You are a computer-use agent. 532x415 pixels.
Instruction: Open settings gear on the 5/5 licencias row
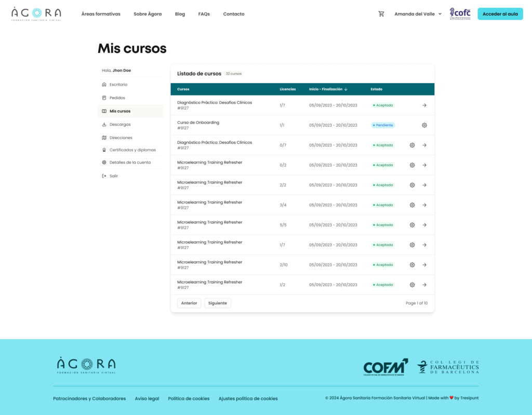click(412, 225)
